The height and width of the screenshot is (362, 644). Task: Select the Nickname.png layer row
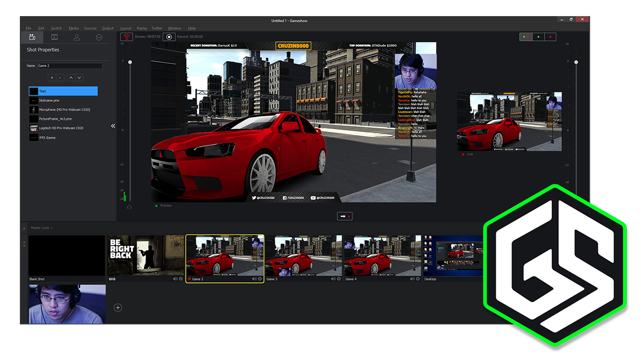[63, 100]
